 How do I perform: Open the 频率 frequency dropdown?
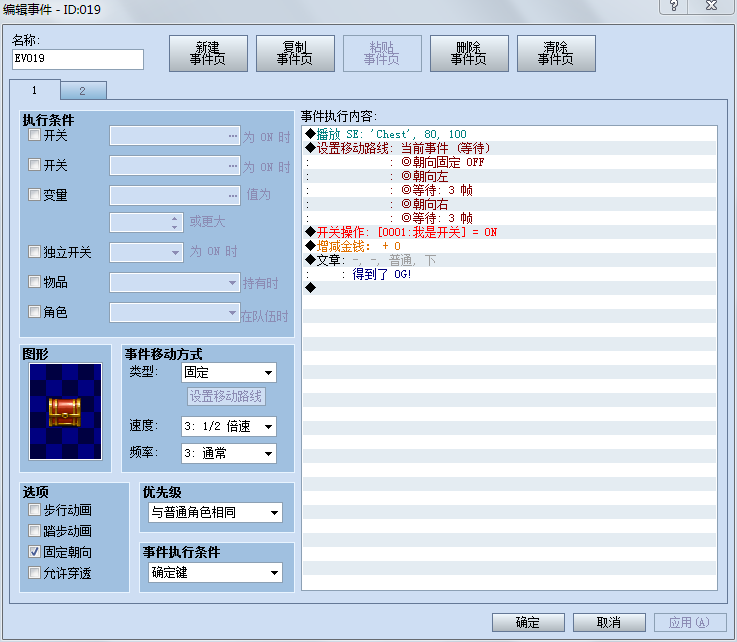click(x=229, y=454)
